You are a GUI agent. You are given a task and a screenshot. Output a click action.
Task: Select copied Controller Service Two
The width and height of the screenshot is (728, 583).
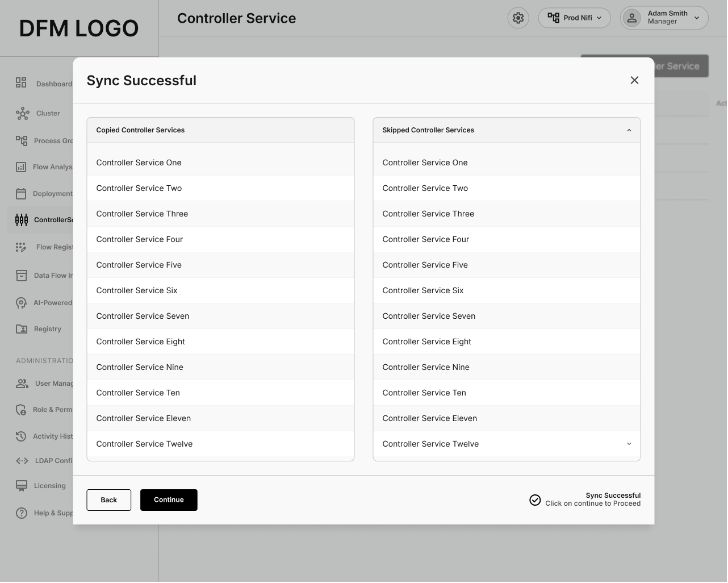[x=220, y=189]
